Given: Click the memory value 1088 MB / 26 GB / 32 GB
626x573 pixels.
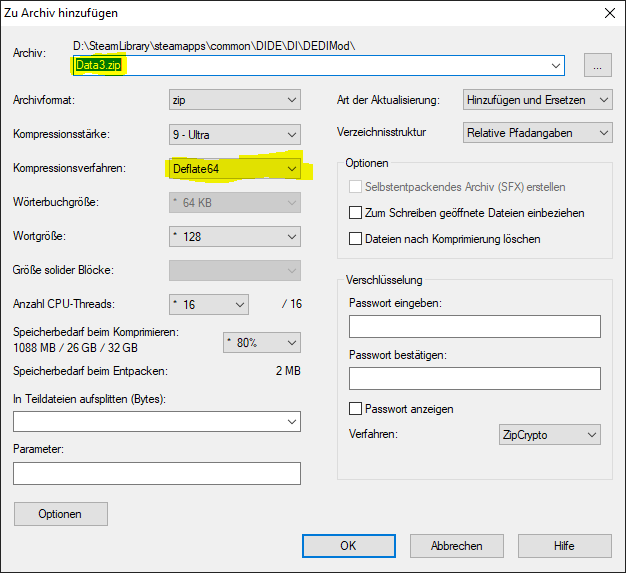Looking at the screenshot, I should pyautogui.click(x=75, y=348).
